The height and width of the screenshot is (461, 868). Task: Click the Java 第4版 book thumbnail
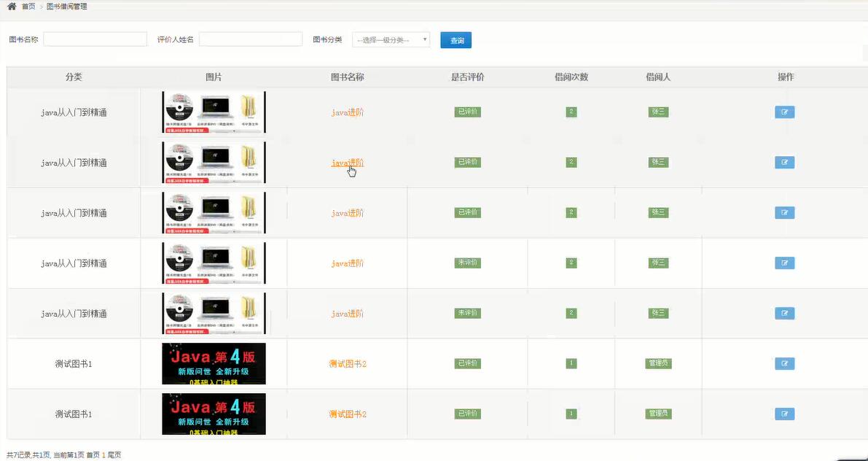[213, 363]
